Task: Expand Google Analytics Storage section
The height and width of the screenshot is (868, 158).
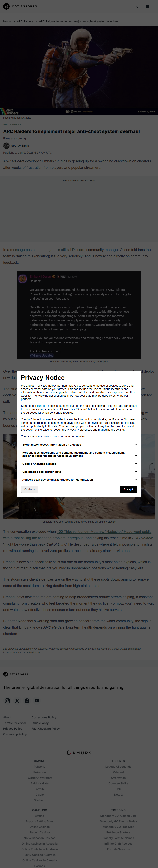Action: tap(136, 463)
